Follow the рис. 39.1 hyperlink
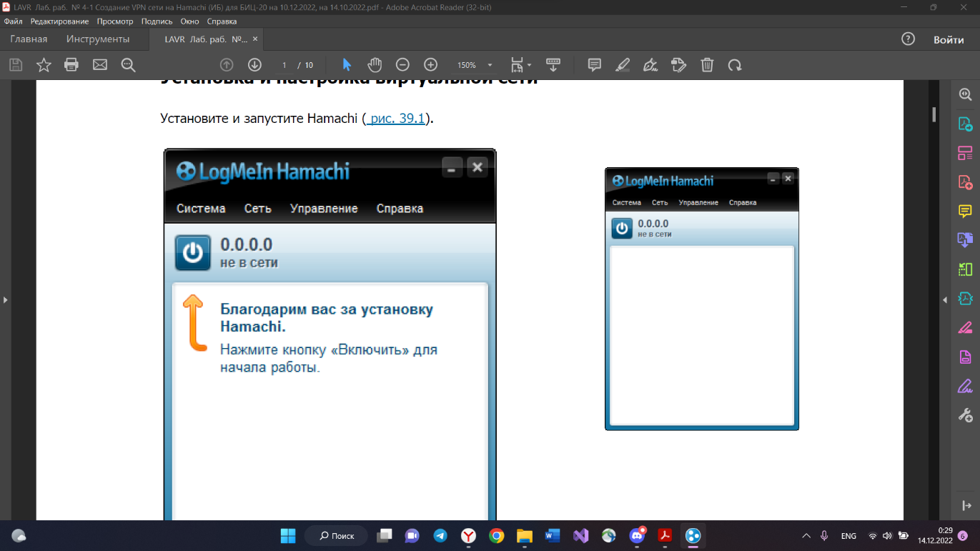 pyautogui.click(x=396, y=119)
